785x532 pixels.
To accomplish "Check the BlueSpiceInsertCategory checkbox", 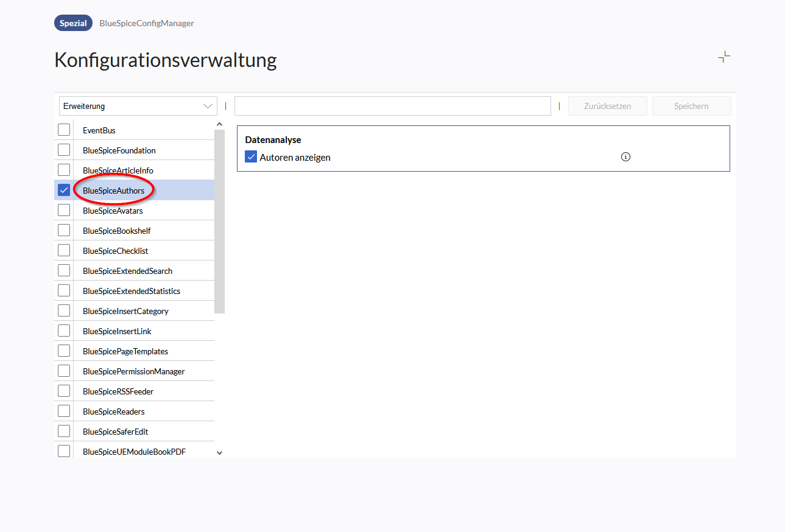I will click(x=64, y=310).
